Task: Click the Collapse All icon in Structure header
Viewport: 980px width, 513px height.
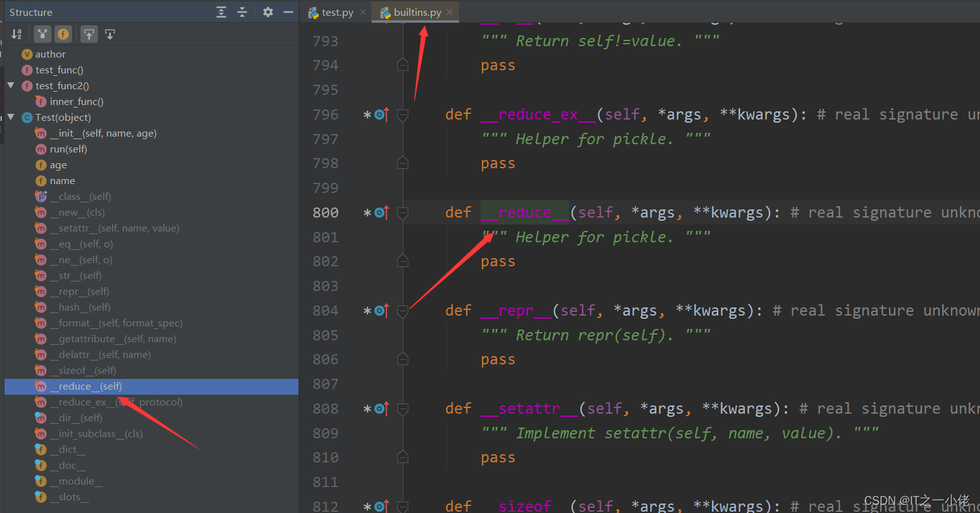Action: (x=242, y=11)
